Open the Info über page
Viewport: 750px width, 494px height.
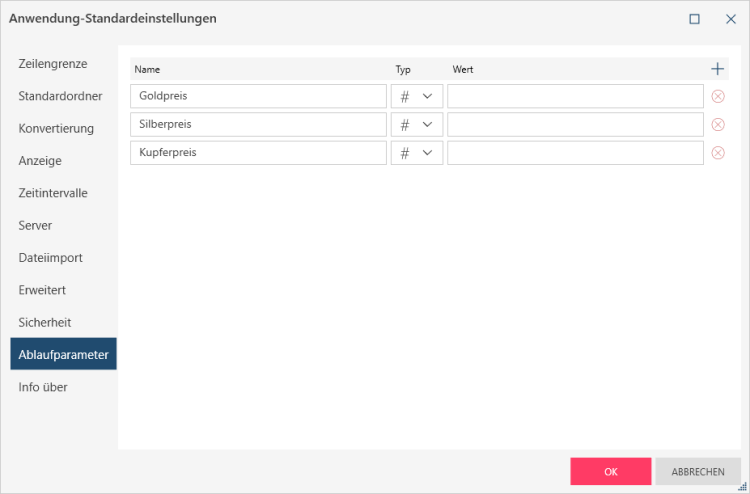(x=43, y=387)
